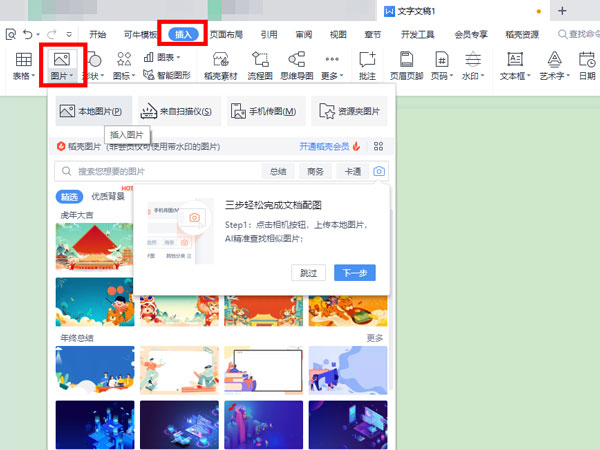Click the 流程图 (Flowchart) icon
This screenshot has height=450, width=600.
click(259, 62)
